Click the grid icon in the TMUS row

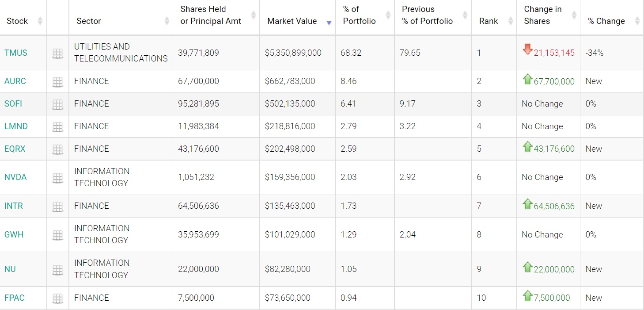pyautogui.click(x=57, y=54)
